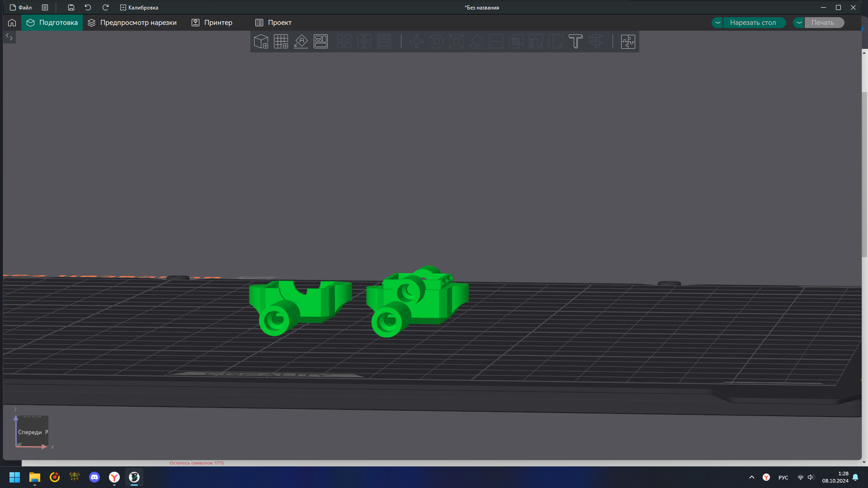Select the Text emboss tool

point(576,42)
